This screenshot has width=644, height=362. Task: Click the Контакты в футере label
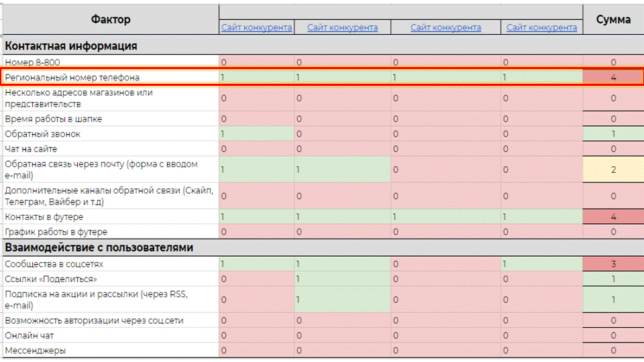pyautogui.click(x=44, y=217)
